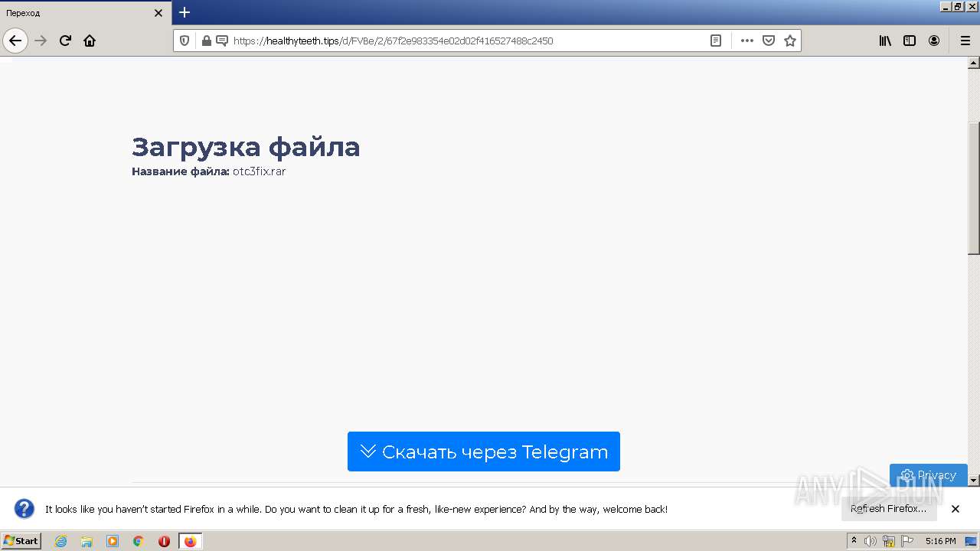Screen dimensions: 980x551
Task: Open the Library panel
Action: (x=885, y=41)
